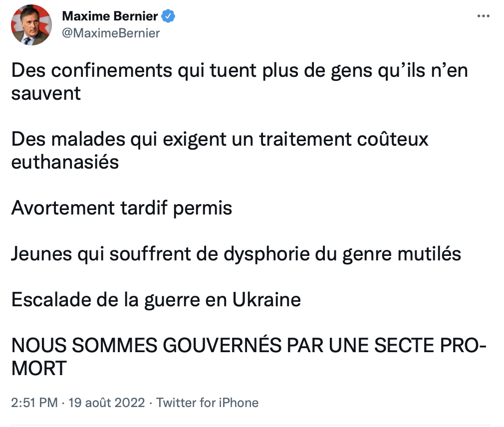Click the Maxime Bernier display name
504x427 pixels.
(x=110, y=16)
